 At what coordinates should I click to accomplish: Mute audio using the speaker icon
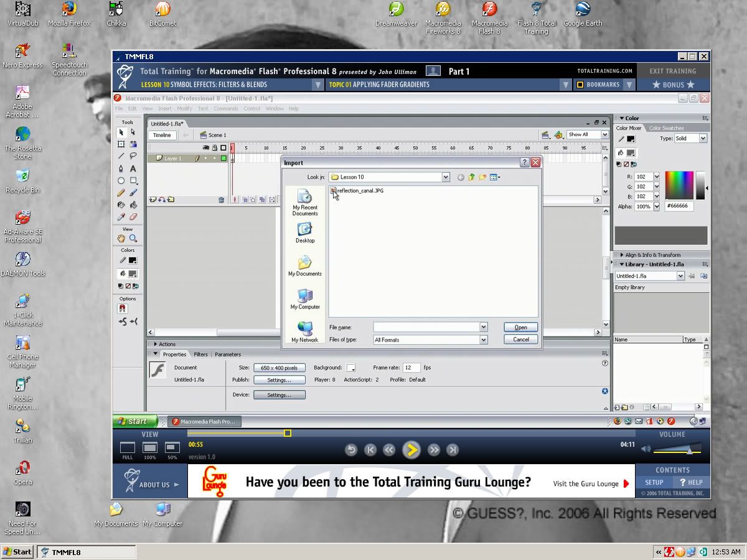pyautogui.click(x=646, y=449)
